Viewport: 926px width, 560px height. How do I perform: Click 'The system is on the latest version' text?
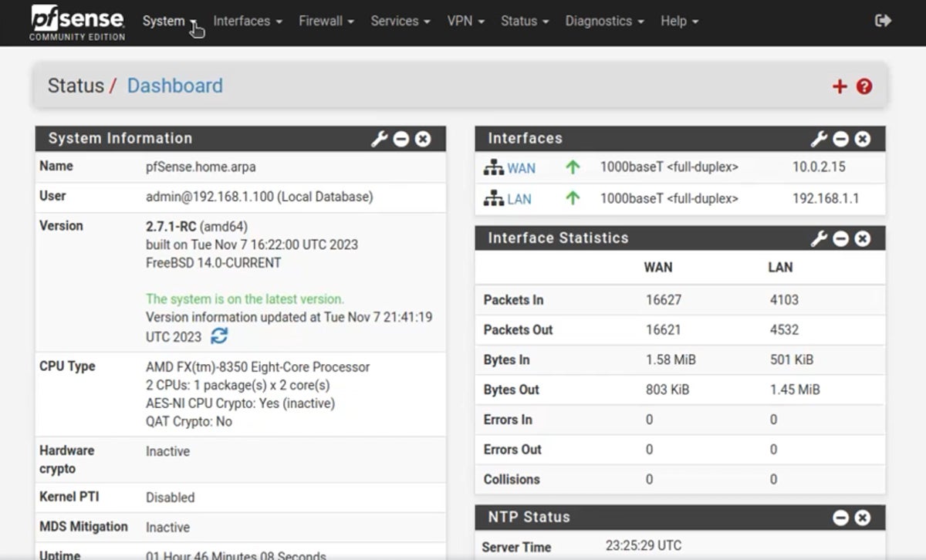[x=245, y=299]
